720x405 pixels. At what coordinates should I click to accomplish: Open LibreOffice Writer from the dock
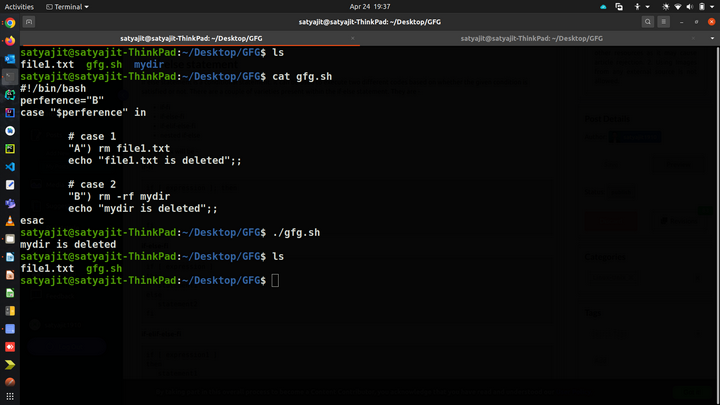(10, 257)
